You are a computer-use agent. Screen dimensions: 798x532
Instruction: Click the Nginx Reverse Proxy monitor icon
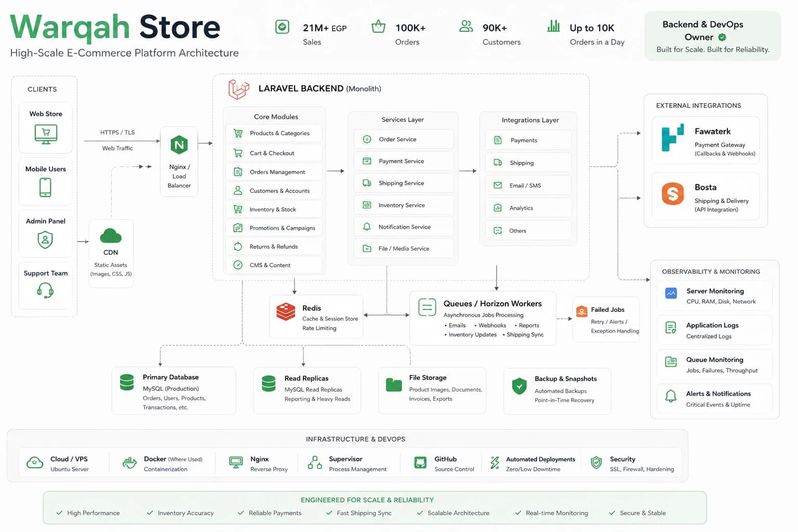pyautogui.click(x=236, y=462)
